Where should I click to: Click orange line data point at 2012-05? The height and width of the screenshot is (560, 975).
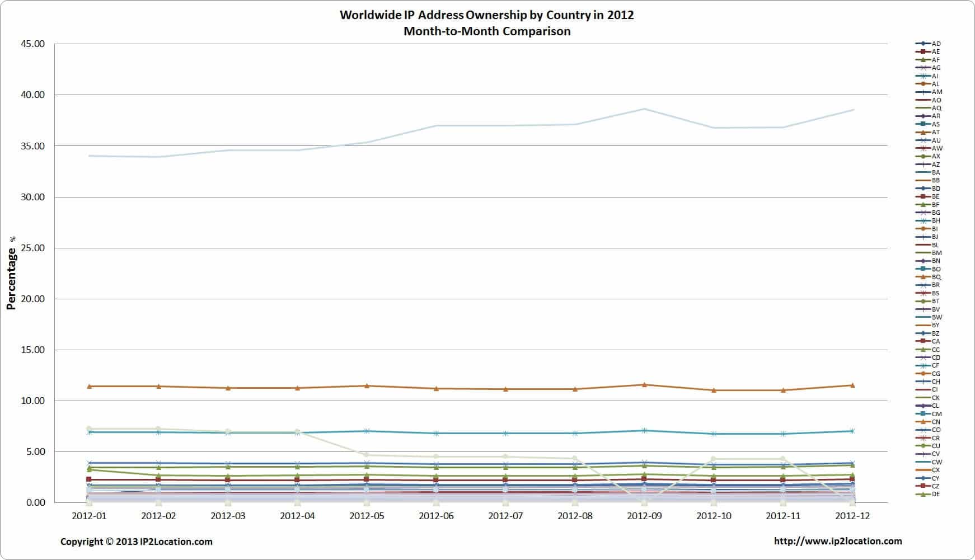[367, 385]
